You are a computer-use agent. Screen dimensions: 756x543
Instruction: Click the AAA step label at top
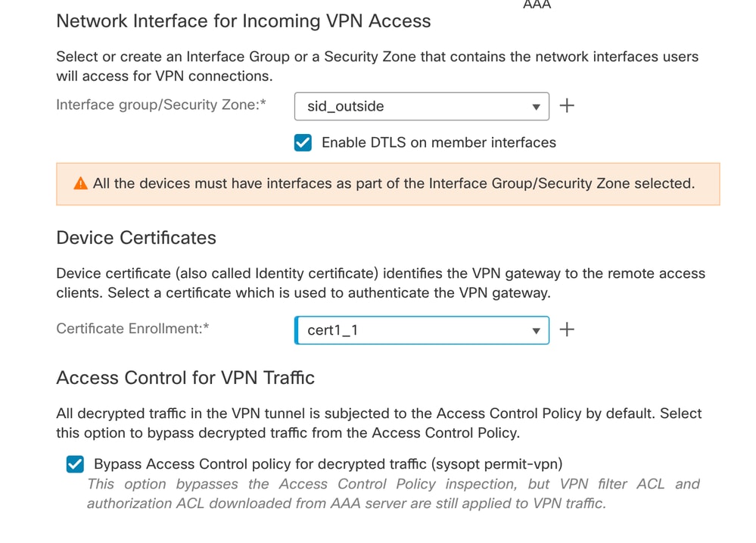tap(537, 5)
